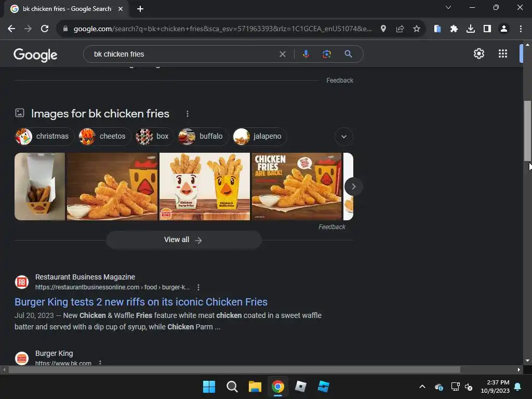This screenshot has height=399, width=532.
Task: Click the forward navigation arrow
Action: 28,29
